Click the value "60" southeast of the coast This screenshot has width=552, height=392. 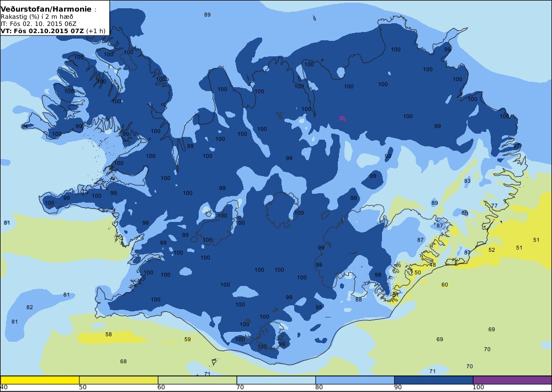click(x=444, y=284)
